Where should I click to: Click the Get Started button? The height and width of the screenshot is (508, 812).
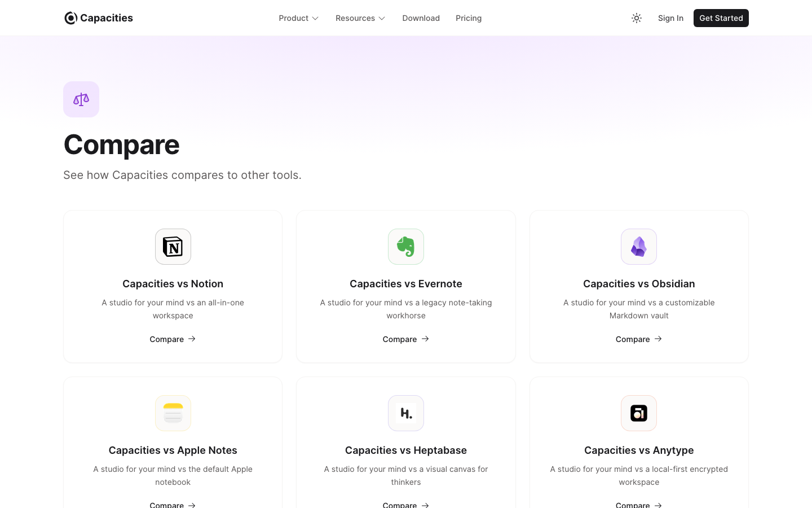coord(721,18)
